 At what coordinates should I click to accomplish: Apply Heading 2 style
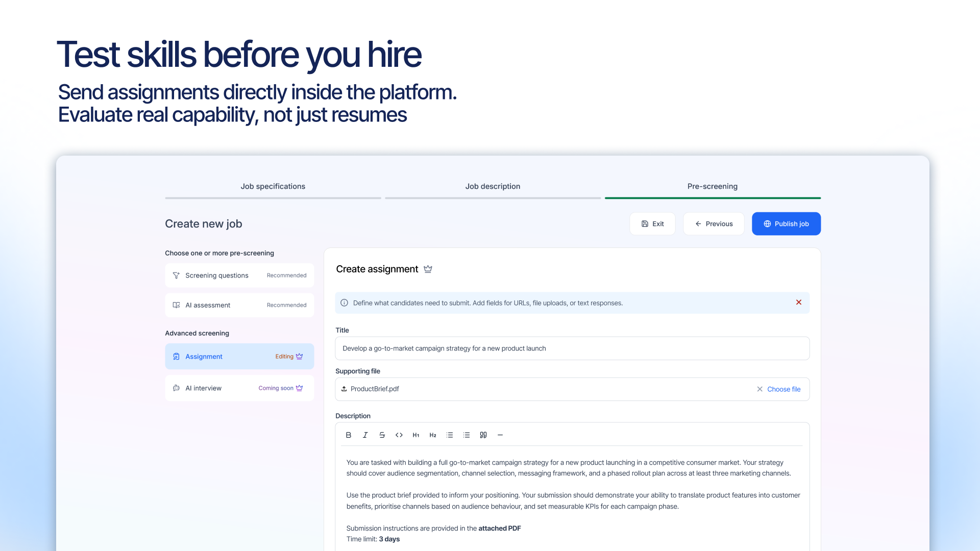click(433, 435)
